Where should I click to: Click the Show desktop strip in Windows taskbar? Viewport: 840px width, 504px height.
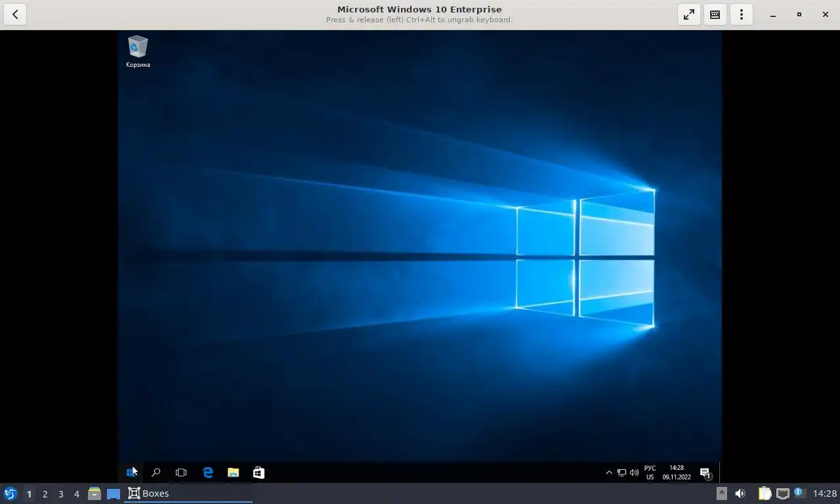(x=720, y=472)
